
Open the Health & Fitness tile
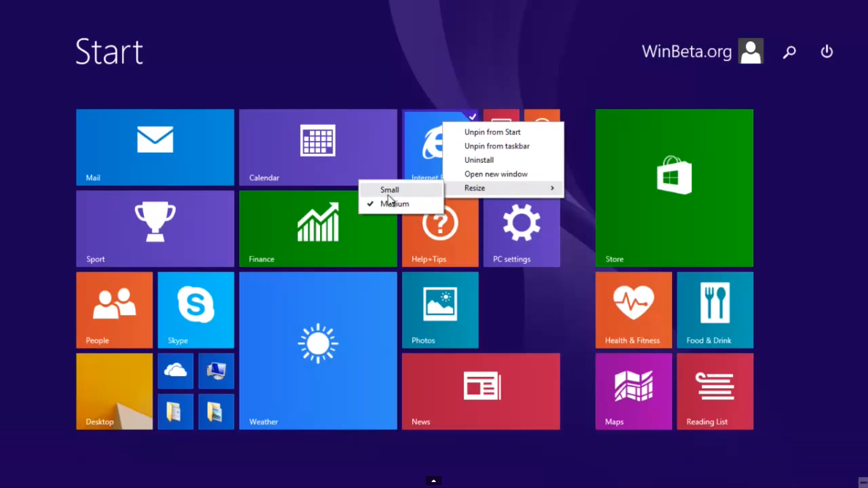click(633, 310)
